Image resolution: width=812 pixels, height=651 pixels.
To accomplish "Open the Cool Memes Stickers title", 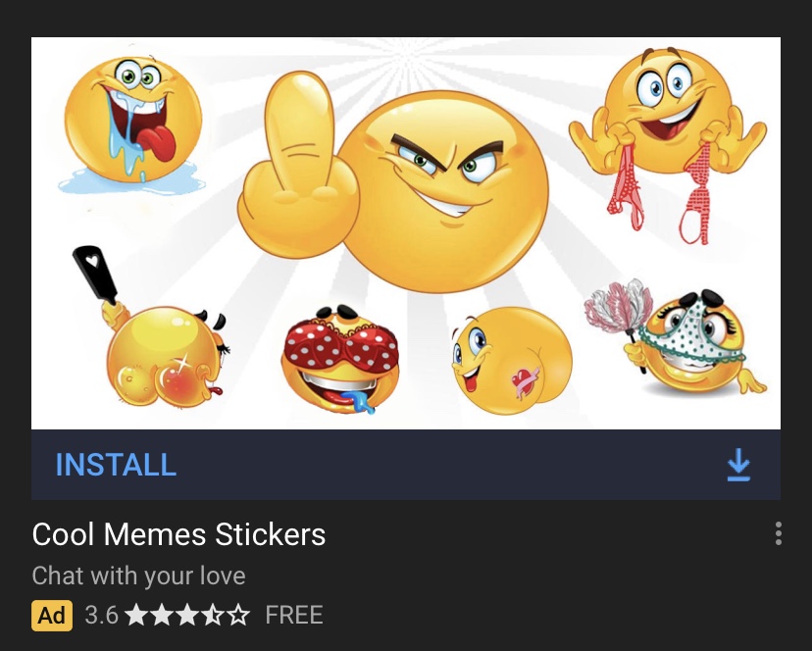I will 178,534.
